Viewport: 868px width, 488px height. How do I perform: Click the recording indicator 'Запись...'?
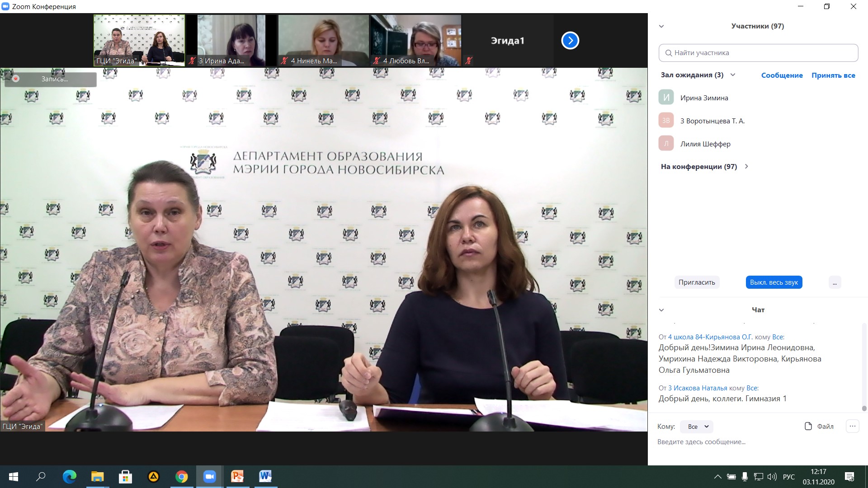pyautogui.click(x=50, y=79)
